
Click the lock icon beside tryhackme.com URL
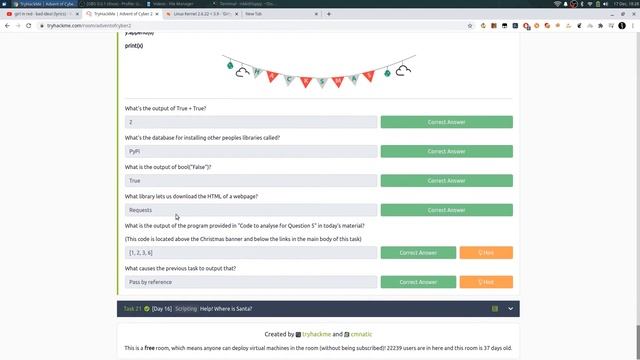click(42, 26)
